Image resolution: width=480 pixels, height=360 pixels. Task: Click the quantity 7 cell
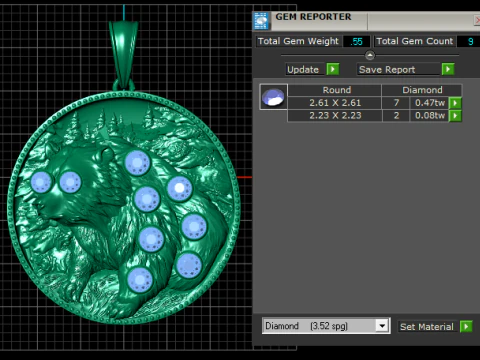coord(396,103)
